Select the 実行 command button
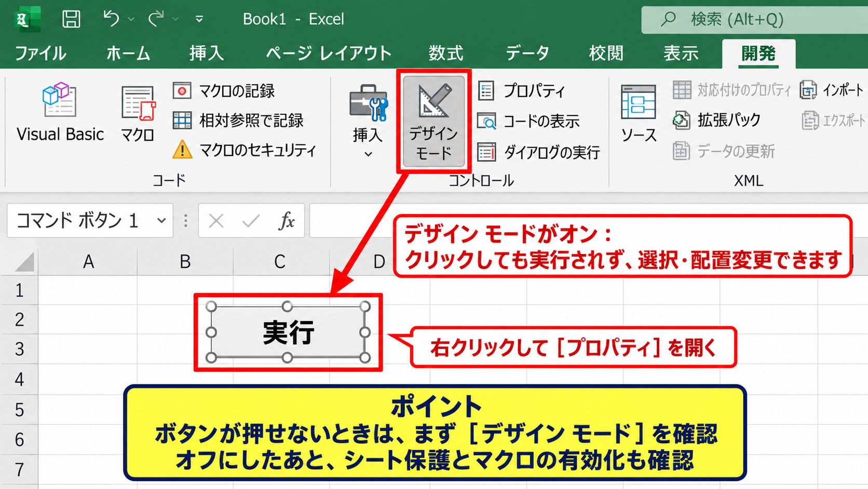 coord(288,332)
